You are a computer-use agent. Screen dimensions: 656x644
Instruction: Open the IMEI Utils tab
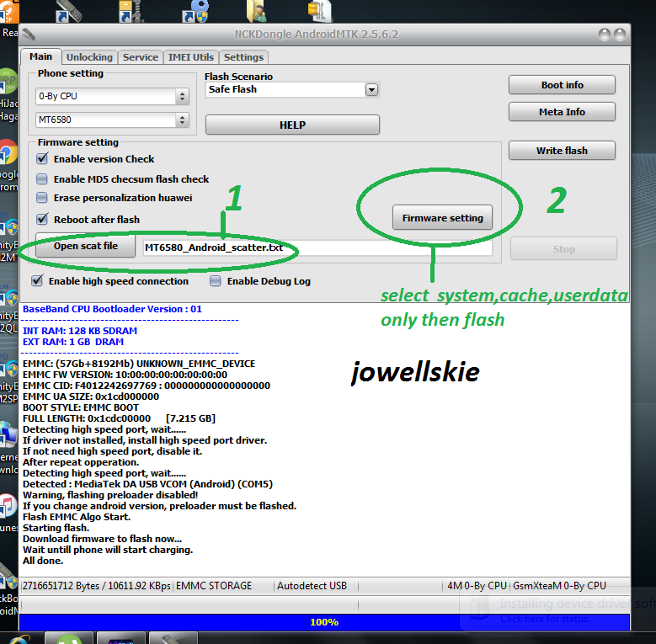191,57
